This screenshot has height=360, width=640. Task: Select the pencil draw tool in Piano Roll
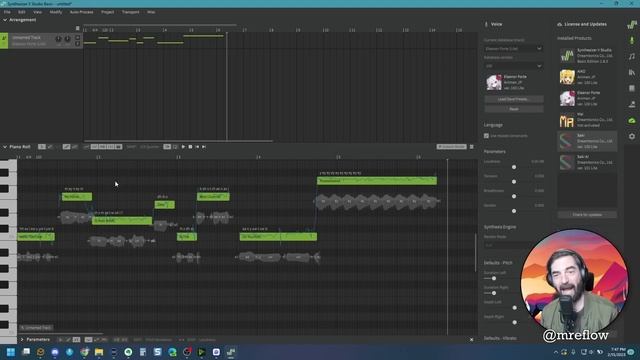[x=50, y=147]
